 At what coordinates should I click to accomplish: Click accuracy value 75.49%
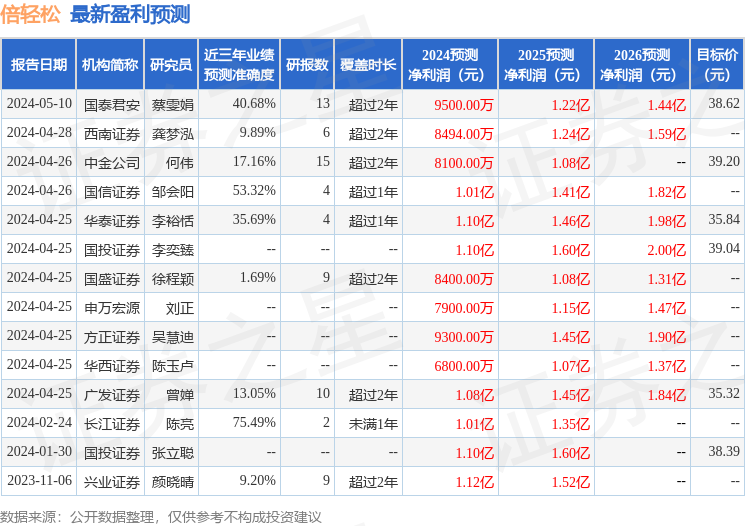(254, 422)
